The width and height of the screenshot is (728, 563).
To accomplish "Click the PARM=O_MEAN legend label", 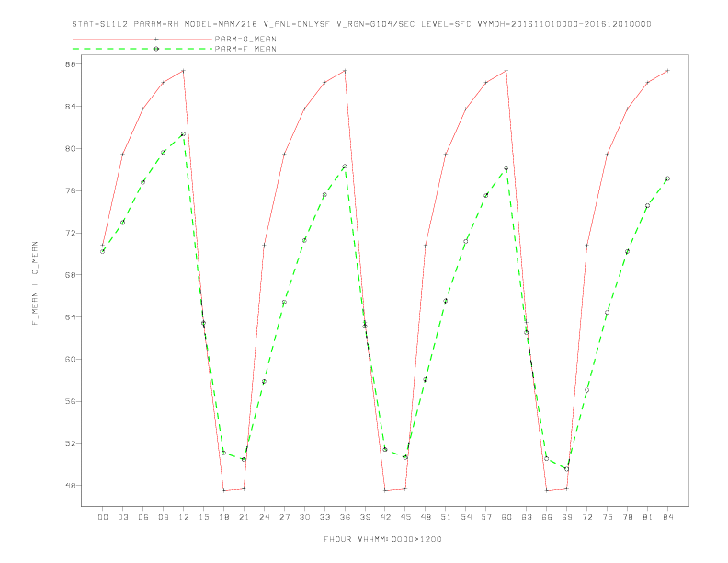I will (245, 39).
